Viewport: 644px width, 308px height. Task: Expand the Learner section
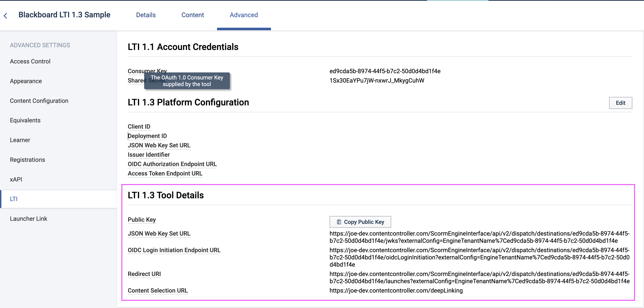[x=20, y=140]
